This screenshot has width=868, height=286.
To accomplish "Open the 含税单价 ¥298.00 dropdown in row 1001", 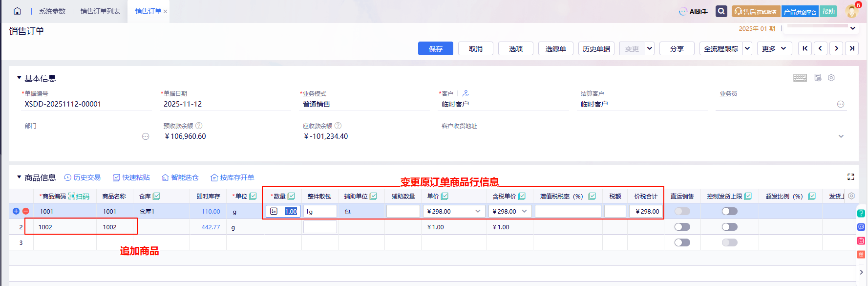I will 525,211.
